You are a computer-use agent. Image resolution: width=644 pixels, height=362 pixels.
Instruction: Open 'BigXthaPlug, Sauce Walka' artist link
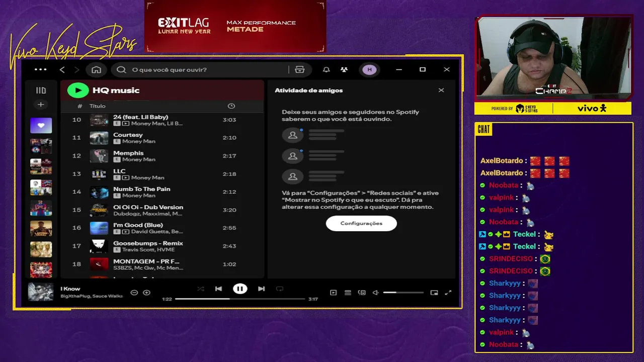click(x=92, y=296)
